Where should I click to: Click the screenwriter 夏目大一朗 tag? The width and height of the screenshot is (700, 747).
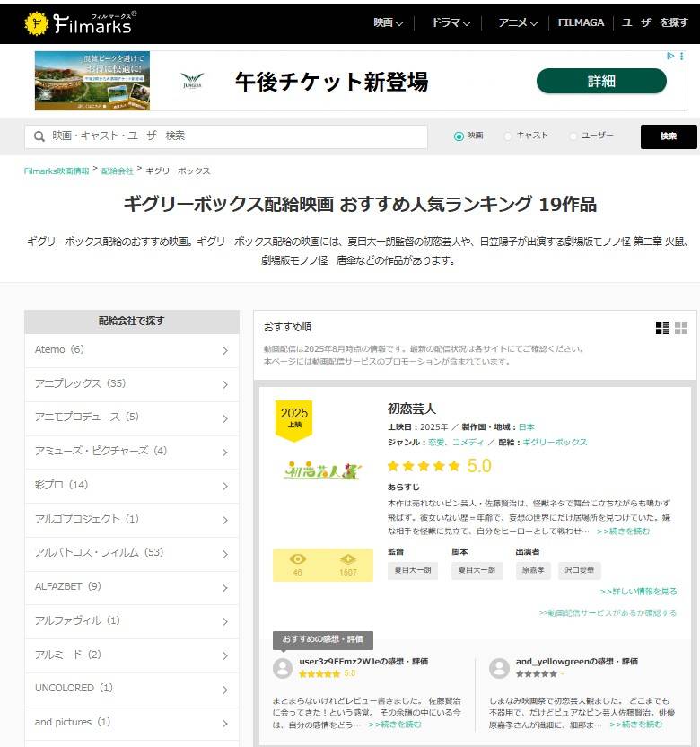(x=477, y=570)
